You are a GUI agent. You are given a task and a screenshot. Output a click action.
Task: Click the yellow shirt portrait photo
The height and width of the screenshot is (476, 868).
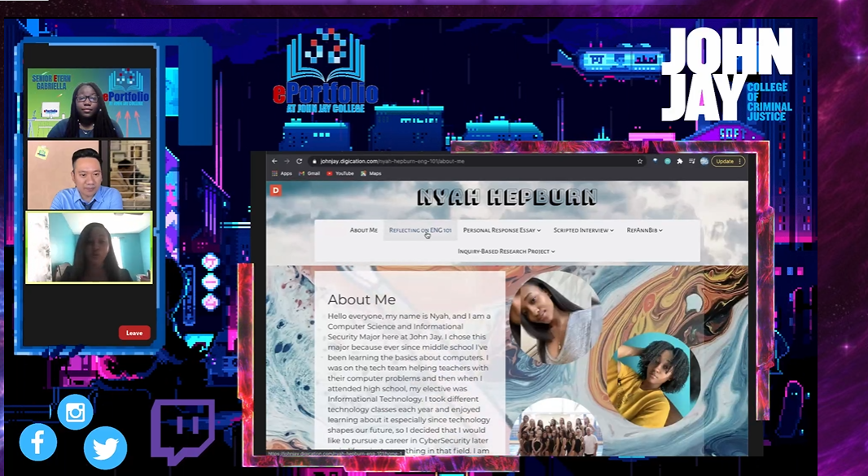click(x=653, y=379)
